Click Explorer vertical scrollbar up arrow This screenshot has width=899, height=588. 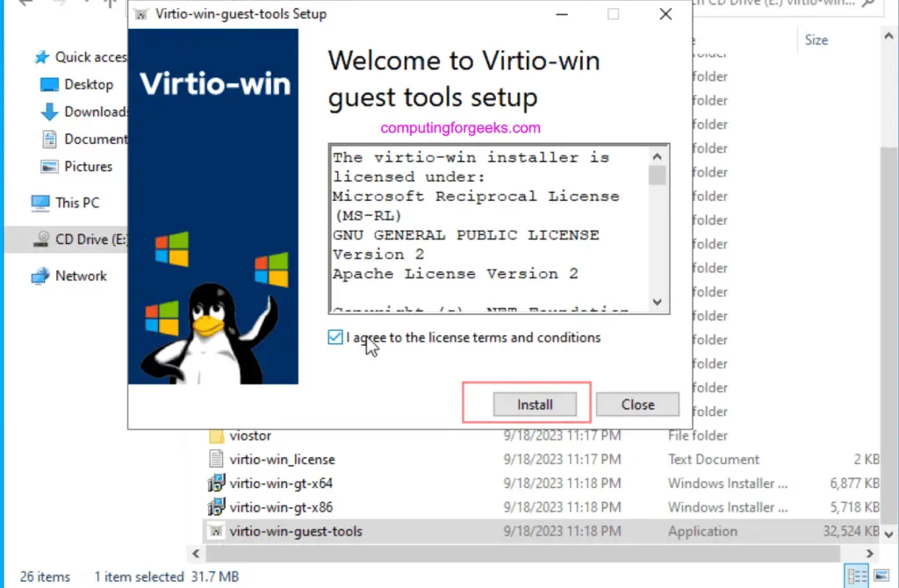click(888, 36)
